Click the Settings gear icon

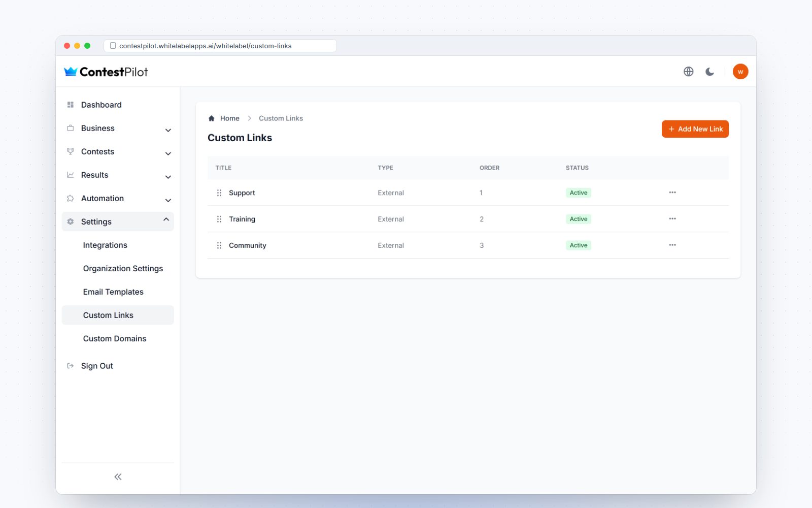[71, 221]
